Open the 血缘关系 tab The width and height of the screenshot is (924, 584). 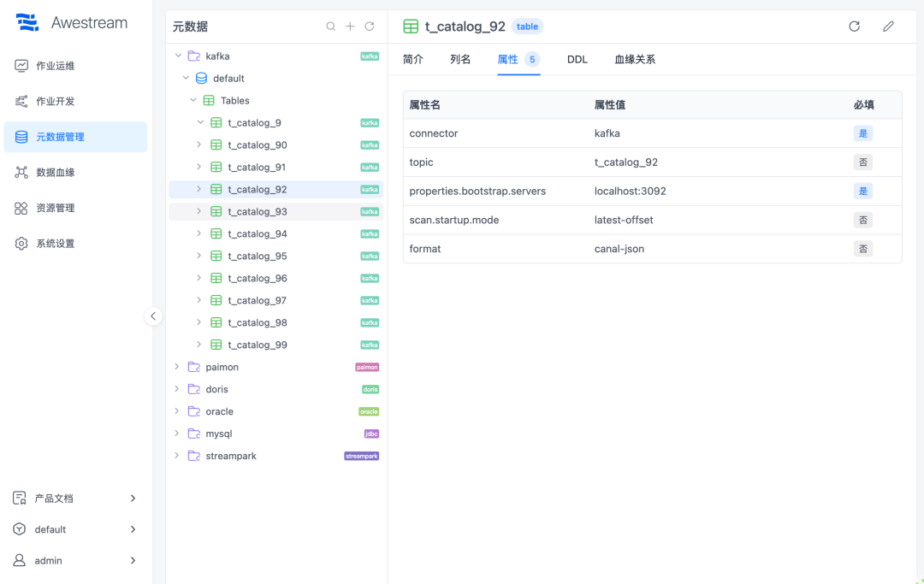tap(635, 60)
